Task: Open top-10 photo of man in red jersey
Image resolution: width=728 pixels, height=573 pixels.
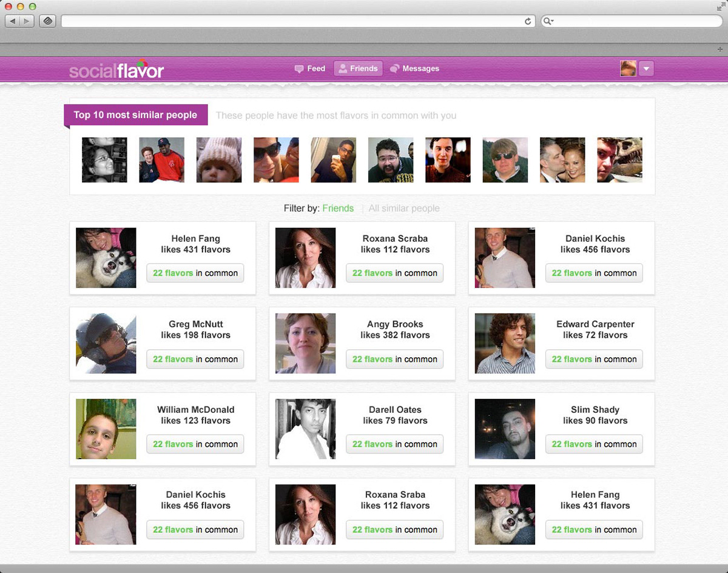Action: [161, 159]
